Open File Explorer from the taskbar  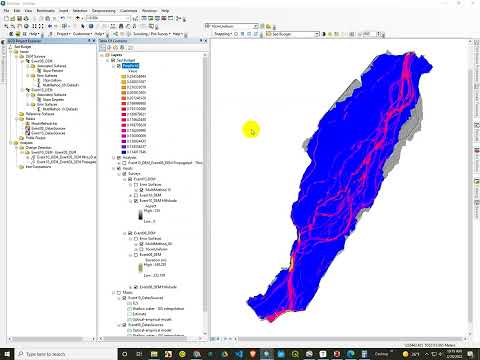(154, 354)
